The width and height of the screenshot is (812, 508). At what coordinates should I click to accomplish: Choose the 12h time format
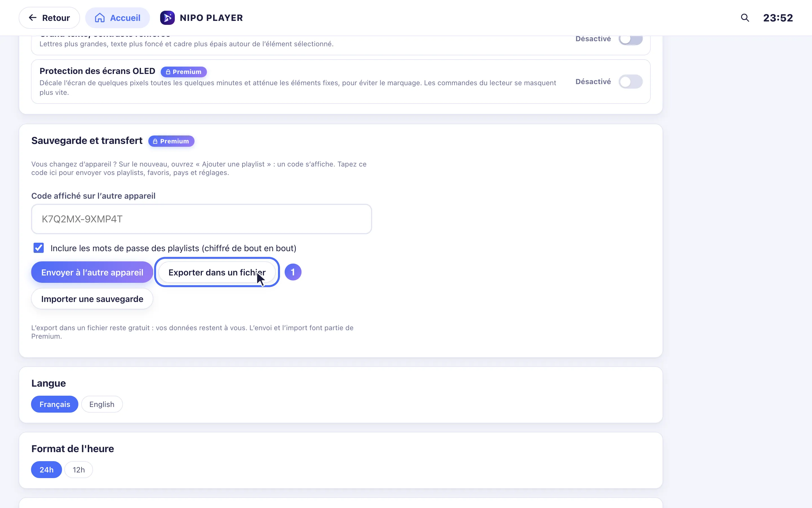[x=78, y=470]
